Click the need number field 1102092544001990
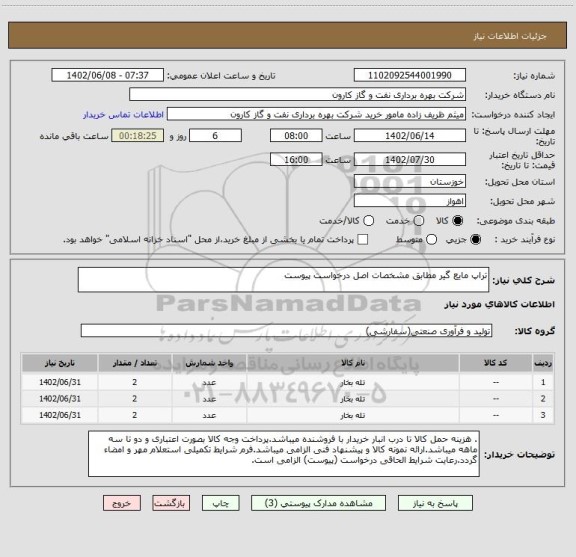Screen dimensions: 576x557 coord(410,75)
